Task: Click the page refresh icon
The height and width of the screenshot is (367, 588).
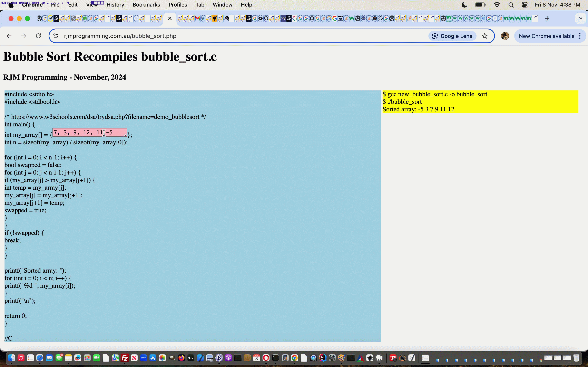Action: point(39,36)
